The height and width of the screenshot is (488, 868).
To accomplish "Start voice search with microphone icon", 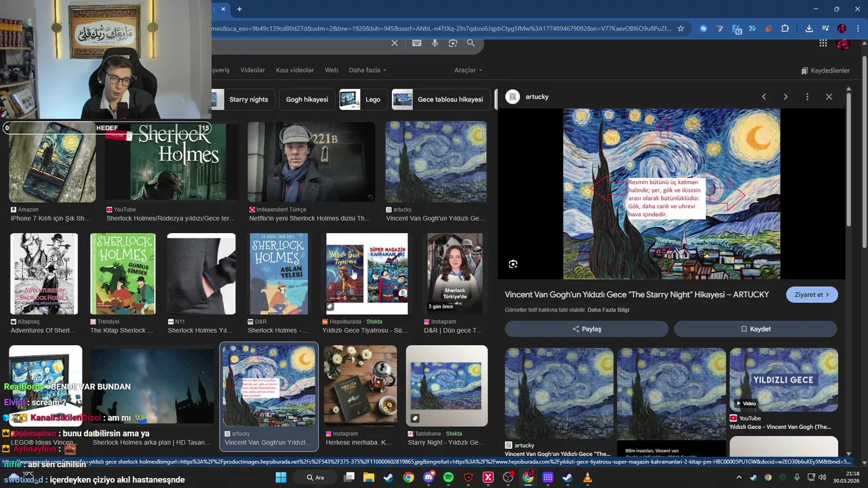I will (435, 43).
